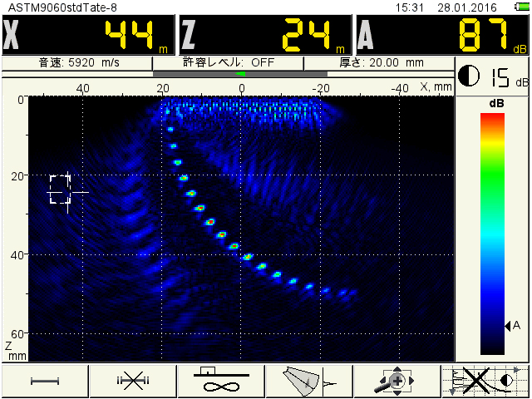
Task: Check the battery indicator icon
Action: click(521, 7)
